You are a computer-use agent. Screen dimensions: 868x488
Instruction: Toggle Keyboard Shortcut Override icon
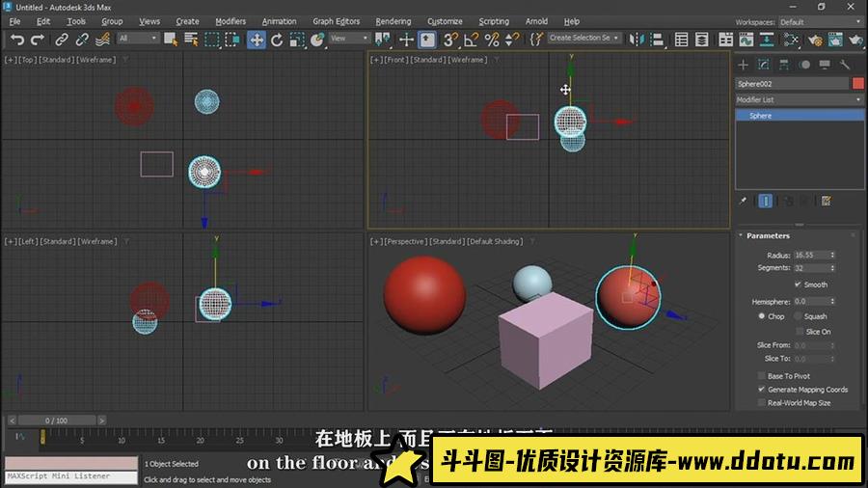click(427, 40)
